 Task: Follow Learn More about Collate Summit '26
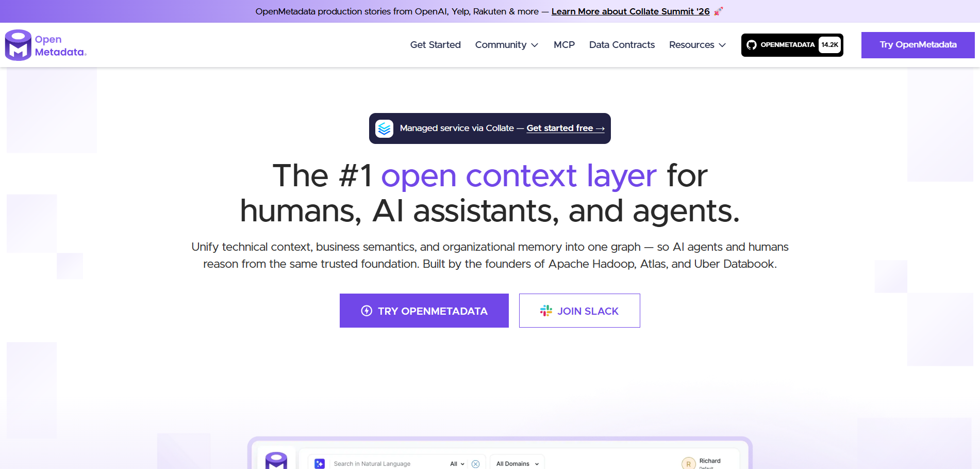(x=630, y=11)
